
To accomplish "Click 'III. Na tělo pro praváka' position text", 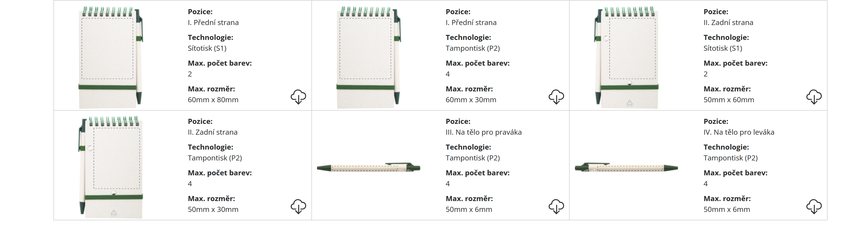I will [484, 132].
